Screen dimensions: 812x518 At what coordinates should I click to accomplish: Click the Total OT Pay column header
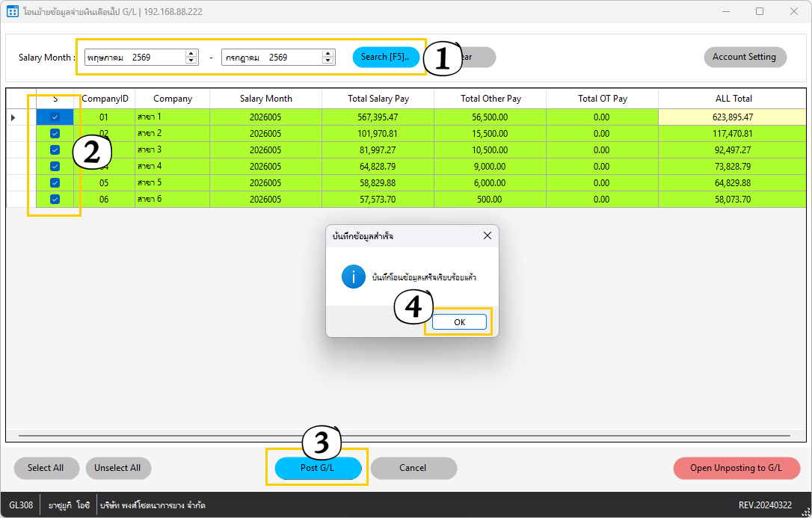[602, 99]
